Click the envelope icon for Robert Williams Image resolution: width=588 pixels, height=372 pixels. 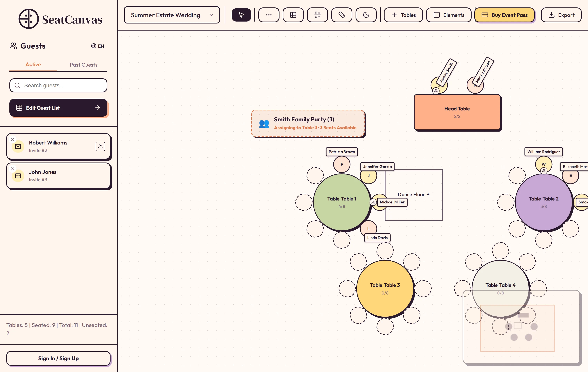tap(18, 146)
